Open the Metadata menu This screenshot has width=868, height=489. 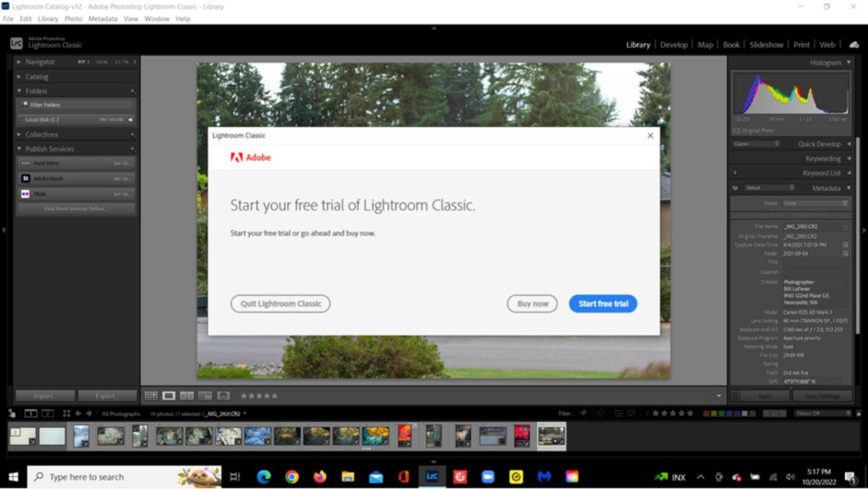point(102,19)
